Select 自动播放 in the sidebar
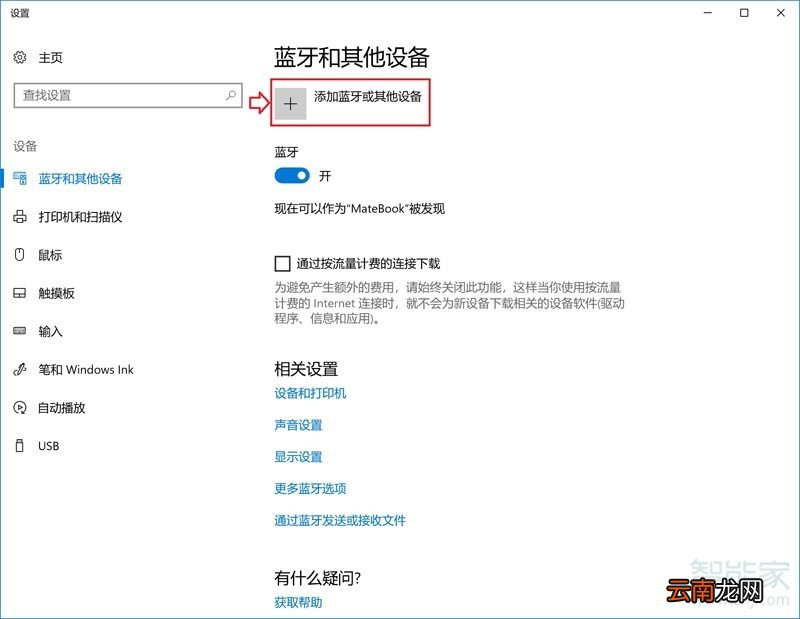The image size is (800, 619). 62,408
